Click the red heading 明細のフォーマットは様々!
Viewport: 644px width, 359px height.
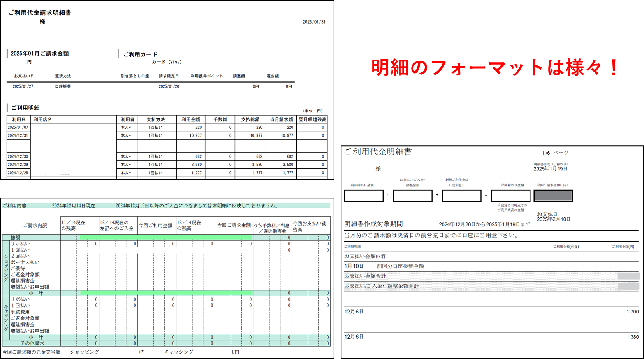tap(494, 67)
